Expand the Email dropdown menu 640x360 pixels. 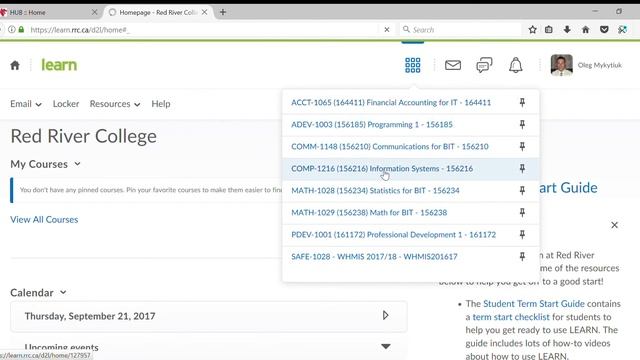click(x=26, y=104)
